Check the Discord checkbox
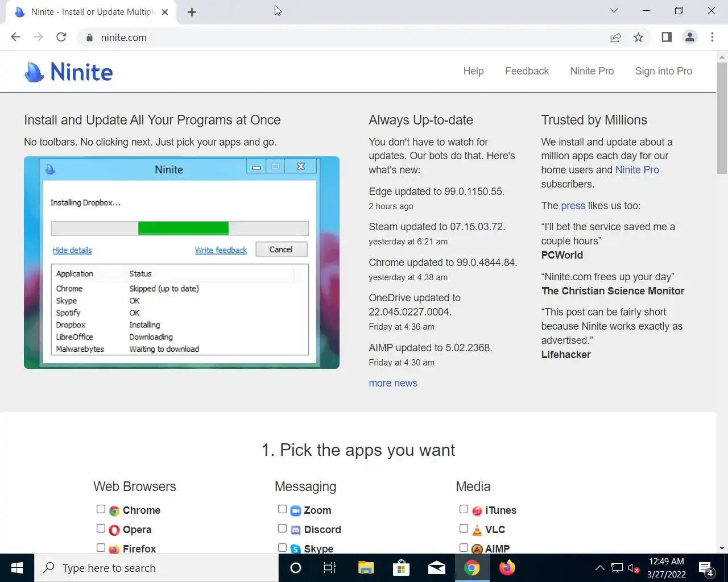 click(282, 529)
